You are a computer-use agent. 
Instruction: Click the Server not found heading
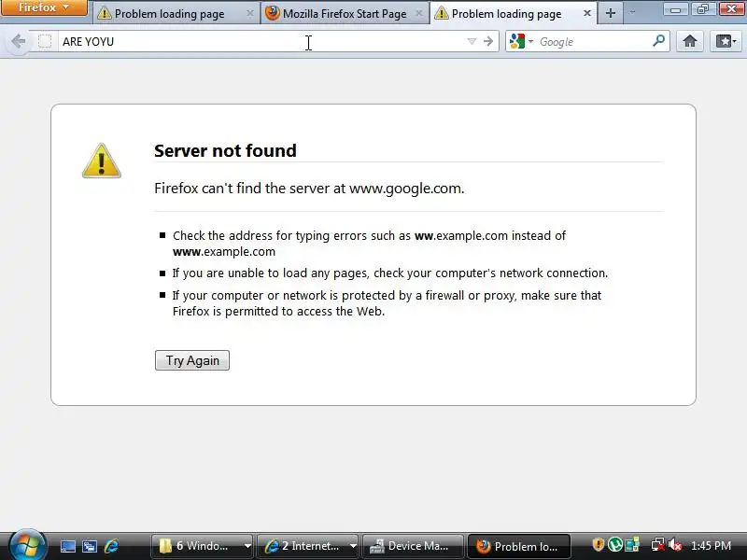pyautogui.click(x=225, y=151)
